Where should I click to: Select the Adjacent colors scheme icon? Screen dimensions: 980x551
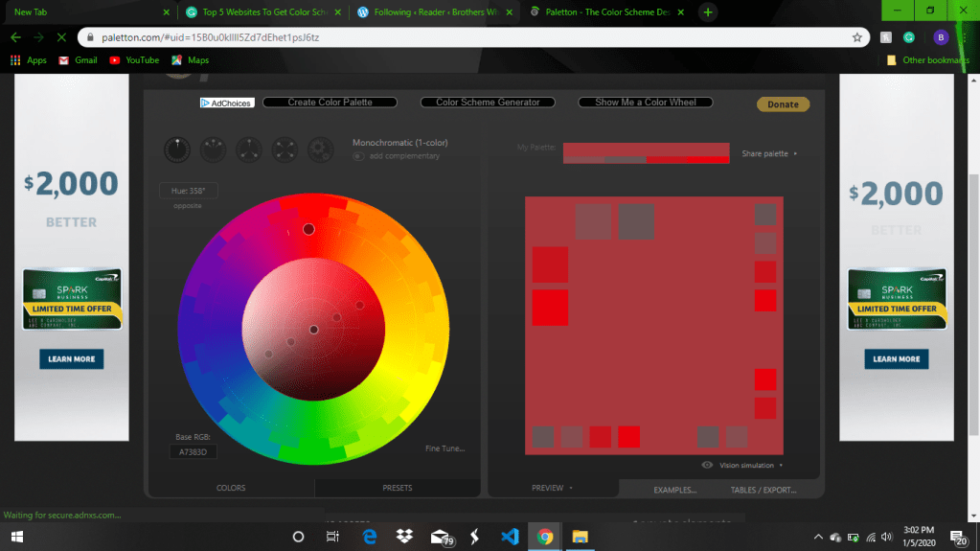click(x=213, y=149)
